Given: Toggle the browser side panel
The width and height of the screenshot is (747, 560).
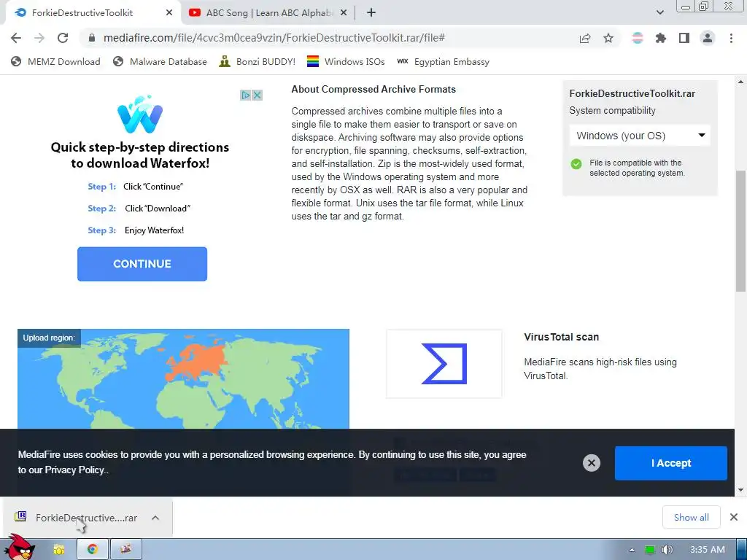Looking at the screenshot, I should [x=684, y=38].
